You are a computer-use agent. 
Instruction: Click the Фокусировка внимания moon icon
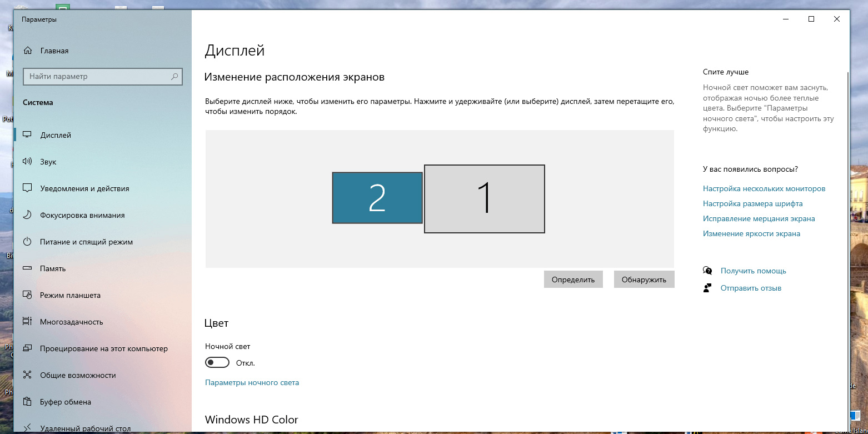click(27, 215)
